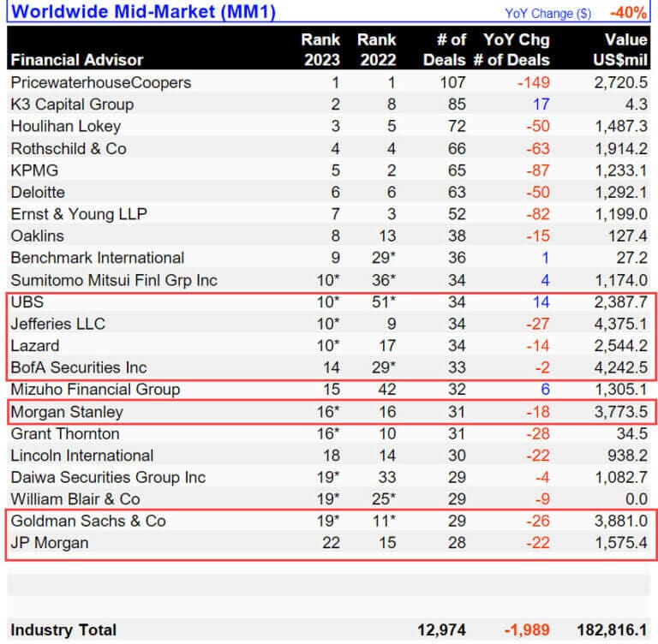Click the UBS advisor name cell
This screenshot has height=644, width=658.
point(27,301)
